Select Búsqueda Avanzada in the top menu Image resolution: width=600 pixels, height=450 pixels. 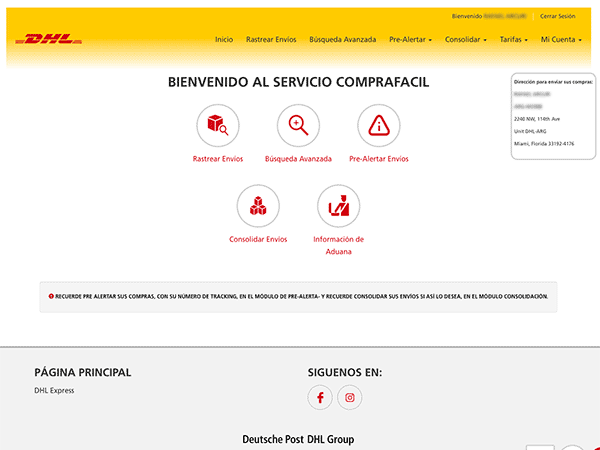point(342,39)
